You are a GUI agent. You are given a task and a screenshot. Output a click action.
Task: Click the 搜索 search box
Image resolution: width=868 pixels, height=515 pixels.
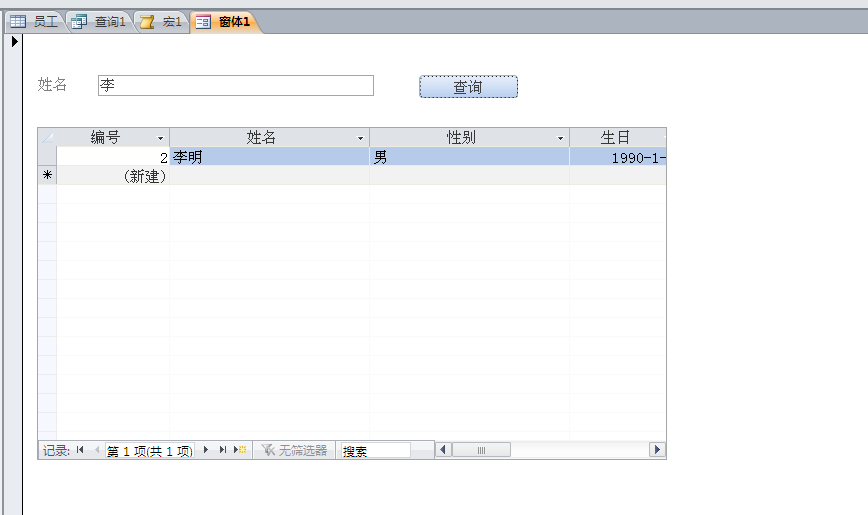click(x=376, y=451)
